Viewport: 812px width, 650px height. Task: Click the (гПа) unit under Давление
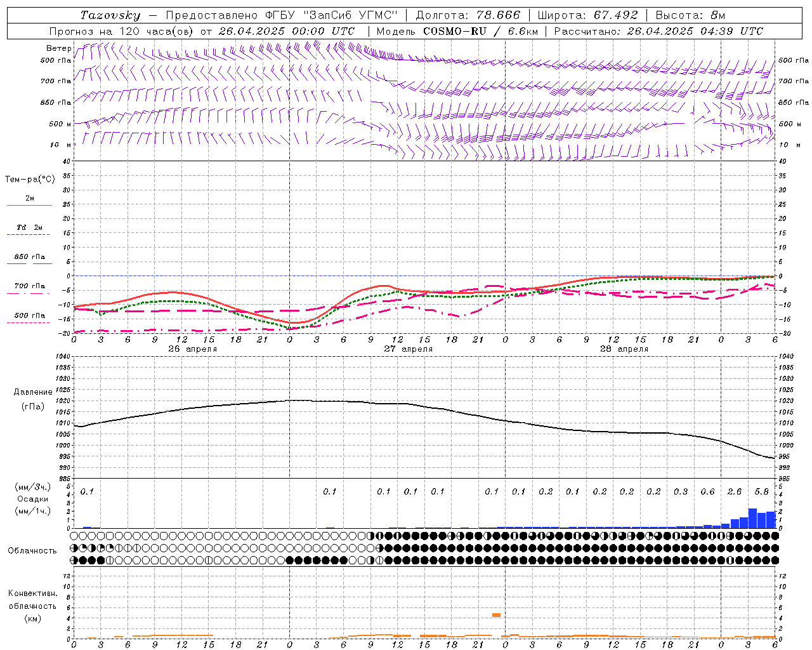click(x=32, y=406)
